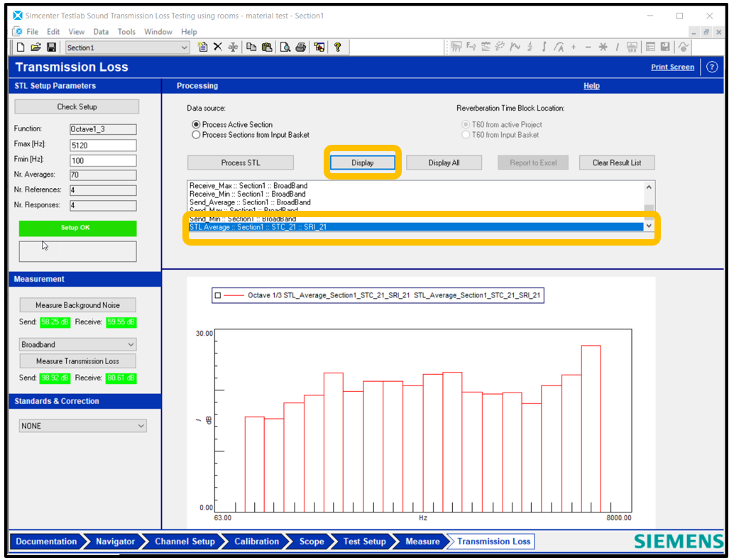Toggle the chart legend checkbox
729x560 pixels.
pyautogui.click(x=218, y=295)
